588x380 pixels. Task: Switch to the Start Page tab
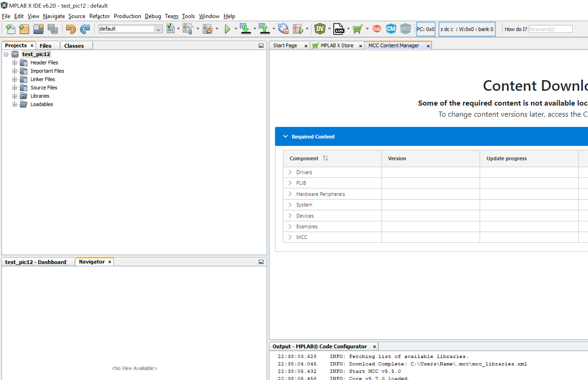tap(285, 46)
